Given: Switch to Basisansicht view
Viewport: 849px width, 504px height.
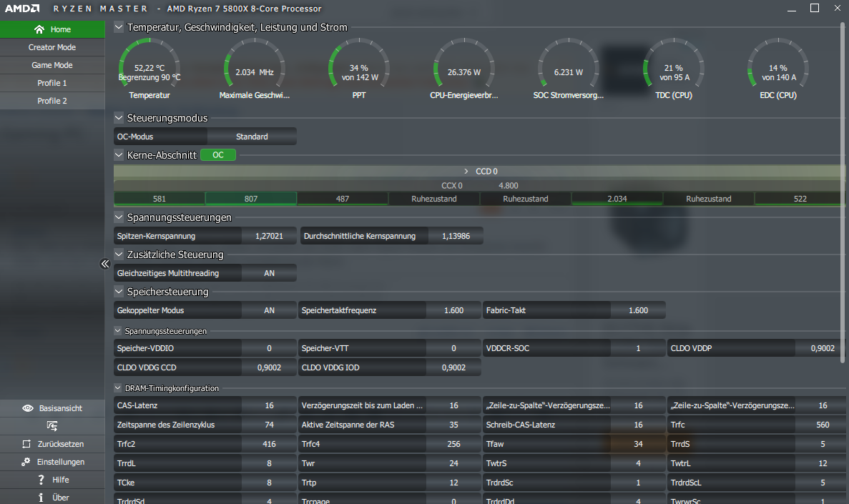Looking at the screenshot, I should (x=52, y=408).
